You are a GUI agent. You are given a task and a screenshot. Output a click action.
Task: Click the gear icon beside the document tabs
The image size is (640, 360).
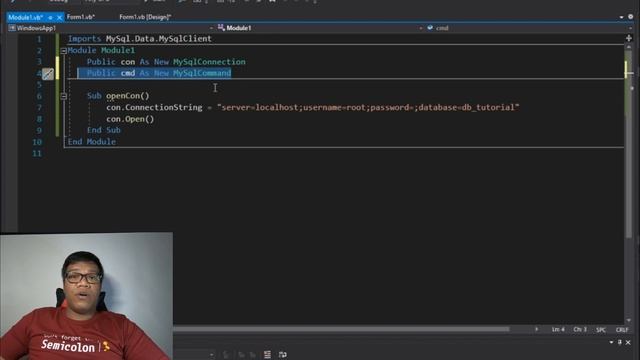coord(631,17)
